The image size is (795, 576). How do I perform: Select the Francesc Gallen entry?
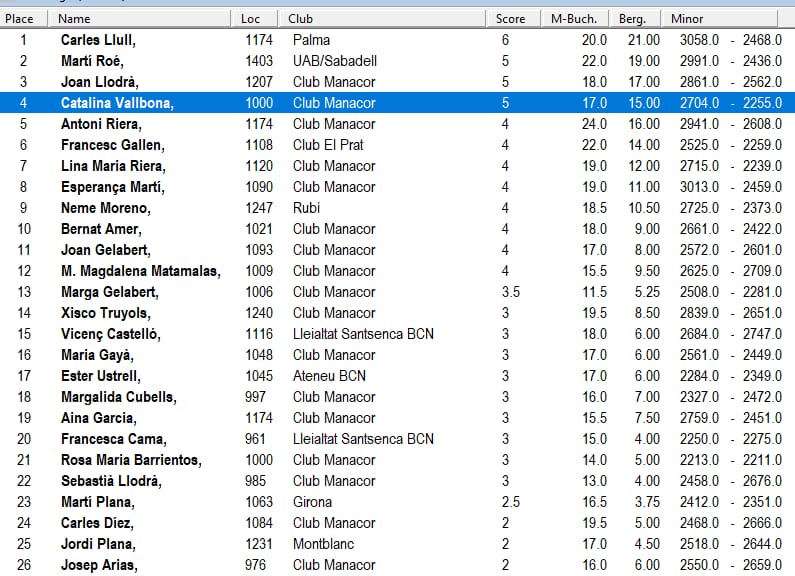(x=106, y=145)
